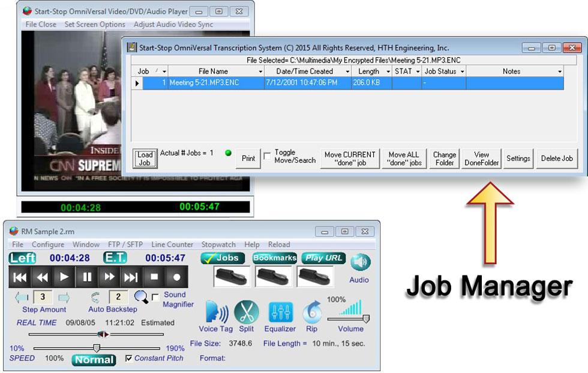Click the Auto Backstep value field
Viewport: 588px width, 373px height.
click(x=119, y=297)
